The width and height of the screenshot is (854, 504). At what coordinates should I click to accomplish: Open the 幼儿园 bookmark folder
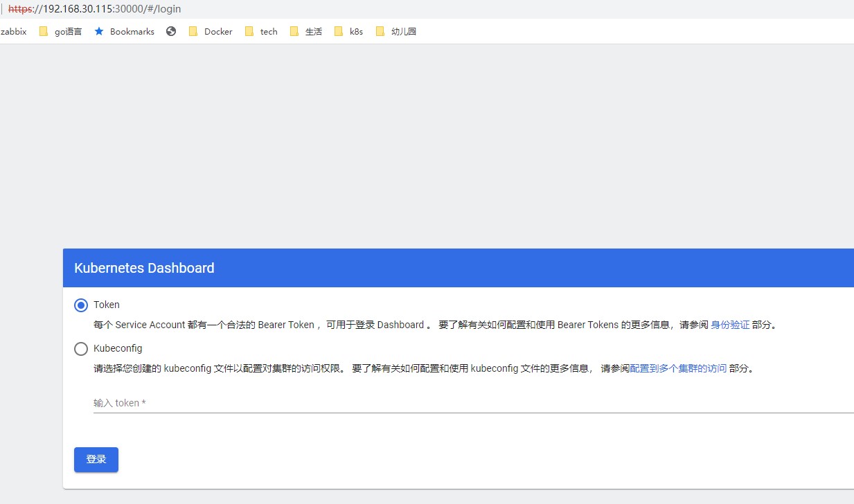[395, 31]
